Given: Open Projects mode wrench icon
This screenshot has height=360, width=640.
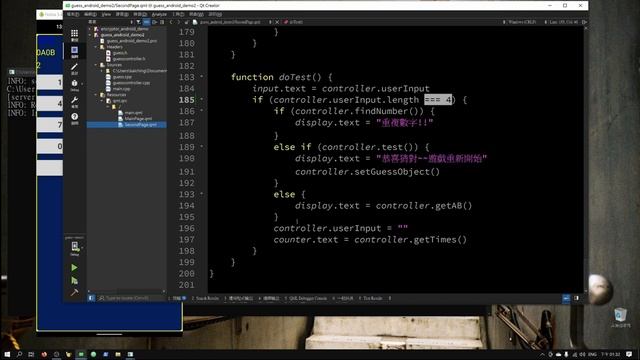Looking at the screenshot, I should click(x=74, y=102).
